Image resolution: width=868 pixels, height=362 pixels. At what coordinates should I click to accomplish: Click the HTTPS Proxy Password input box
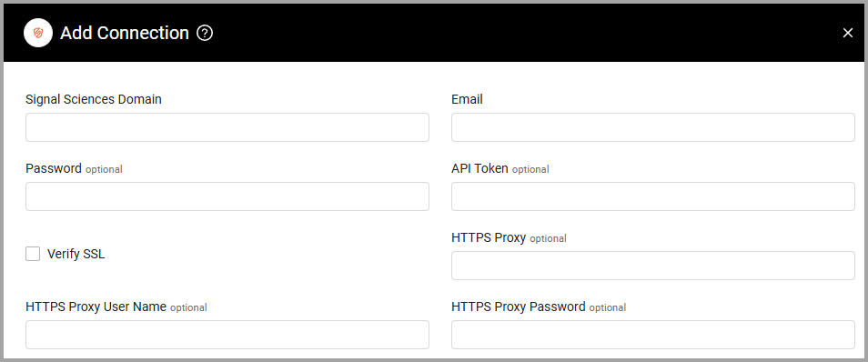coord(653,335)
